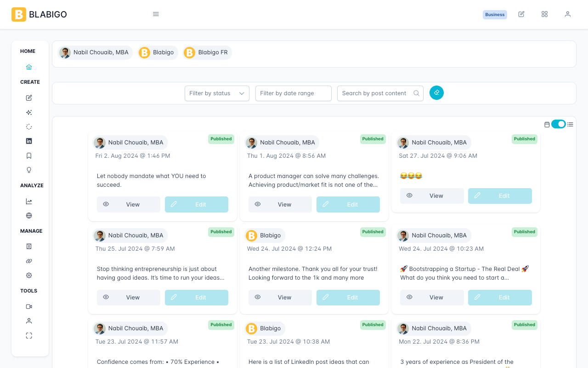Select the Blabigo account chip
This screenshot has height=368, width=588.
tap(158, 52)
